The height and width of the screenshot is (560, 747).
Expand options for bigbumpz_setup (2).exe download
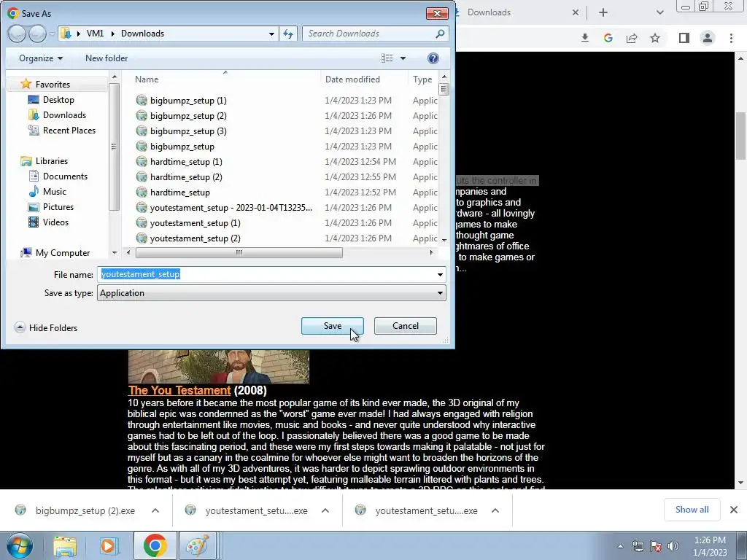click(155, 510)
